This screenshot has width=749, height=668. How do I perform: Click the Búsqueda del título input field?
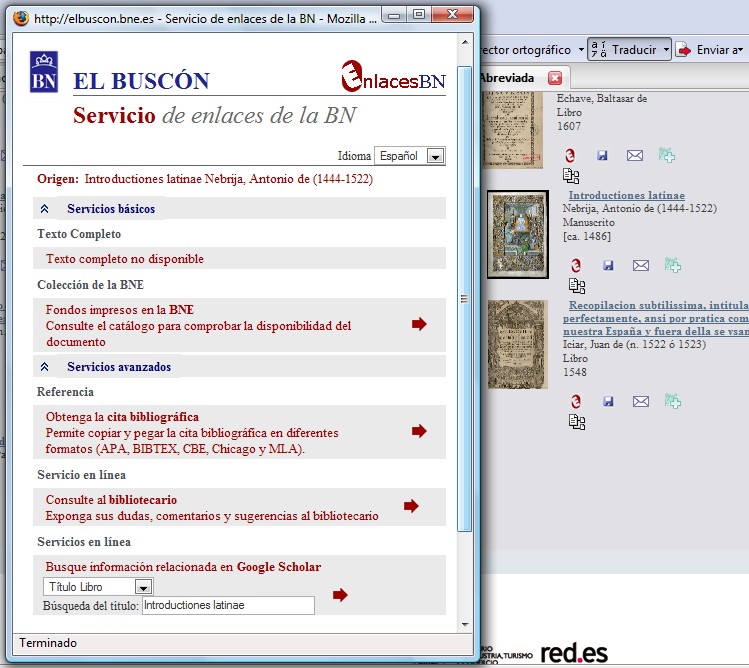[x=228, y=605]
